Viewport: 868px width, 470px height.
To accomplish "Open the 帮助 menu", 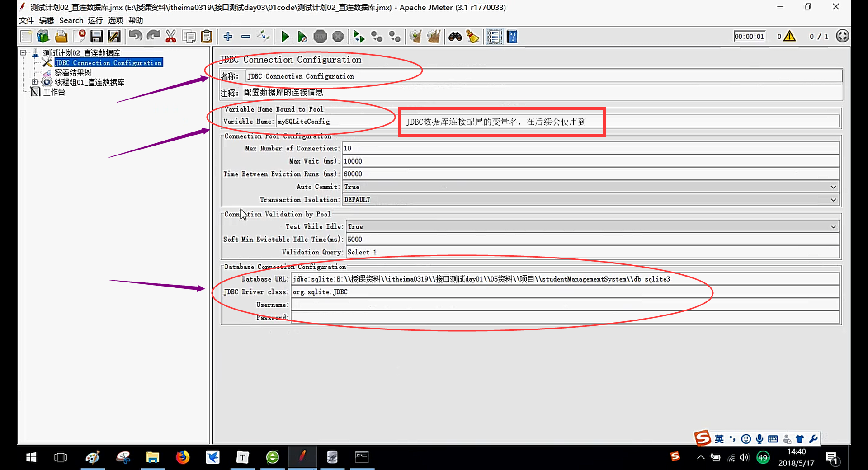I will (x=136, y=20).
